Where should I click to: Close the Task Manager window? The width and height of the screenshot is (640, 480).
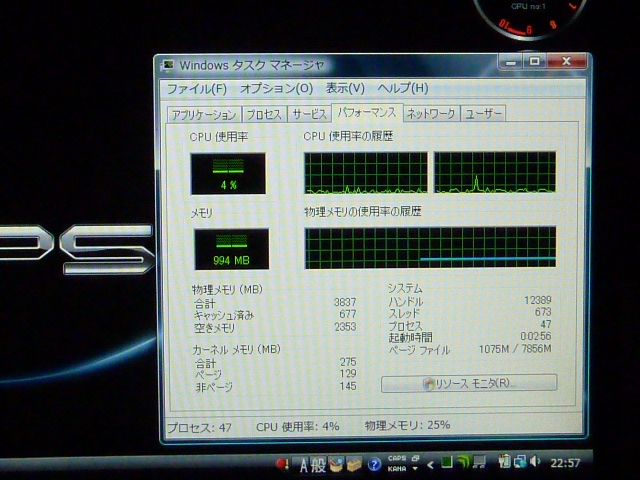[x=567, y=61]
